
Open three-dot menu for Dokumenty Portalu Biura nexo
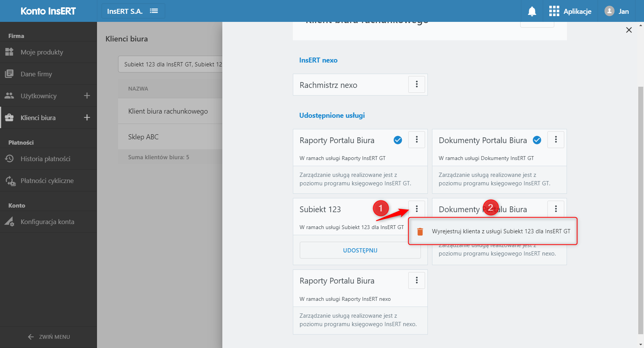click(556, 209)
